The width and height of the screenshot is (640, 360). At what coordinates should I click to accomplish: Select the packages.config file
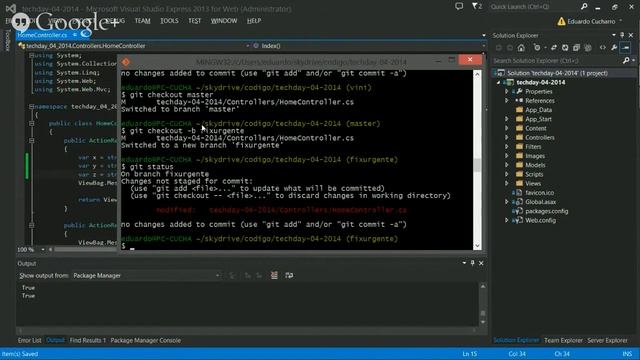click(546, 211)
